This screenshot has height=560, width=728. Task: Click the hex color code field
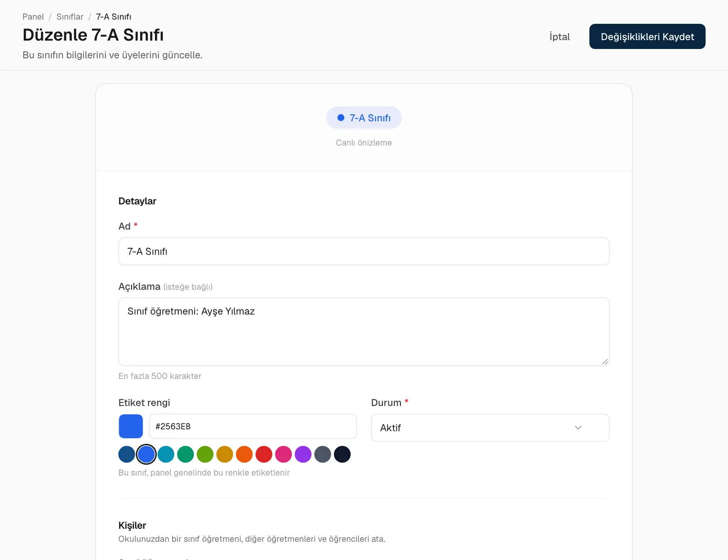253,427
